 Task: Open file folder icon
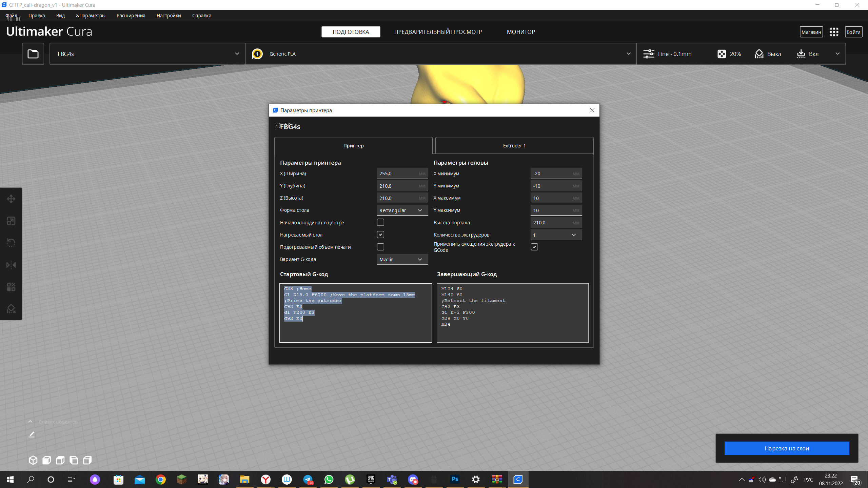pos(33,54)
